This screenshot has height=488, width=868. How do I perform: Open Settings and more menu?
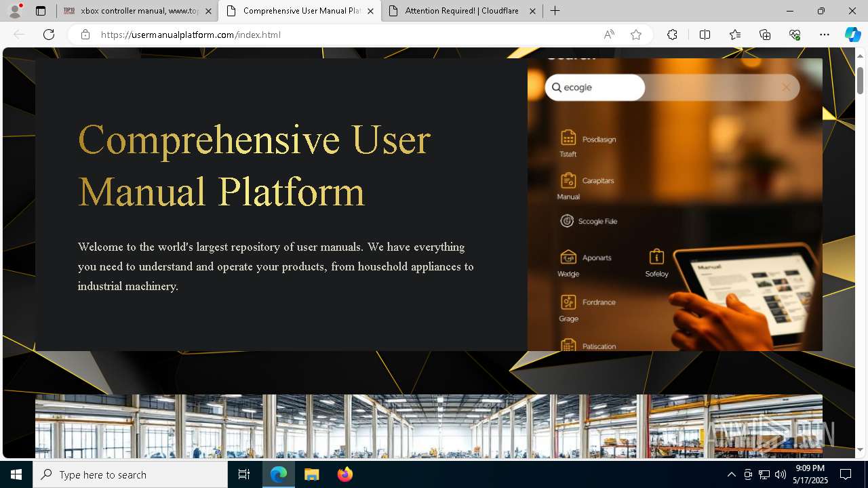point(825,35)
